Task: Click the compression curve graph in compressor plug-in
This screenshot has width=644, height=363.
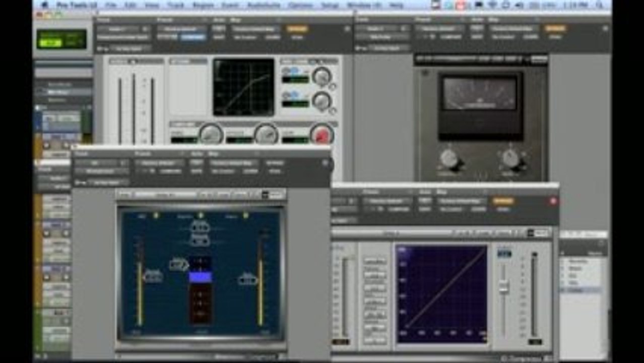Action: (244, 87)
